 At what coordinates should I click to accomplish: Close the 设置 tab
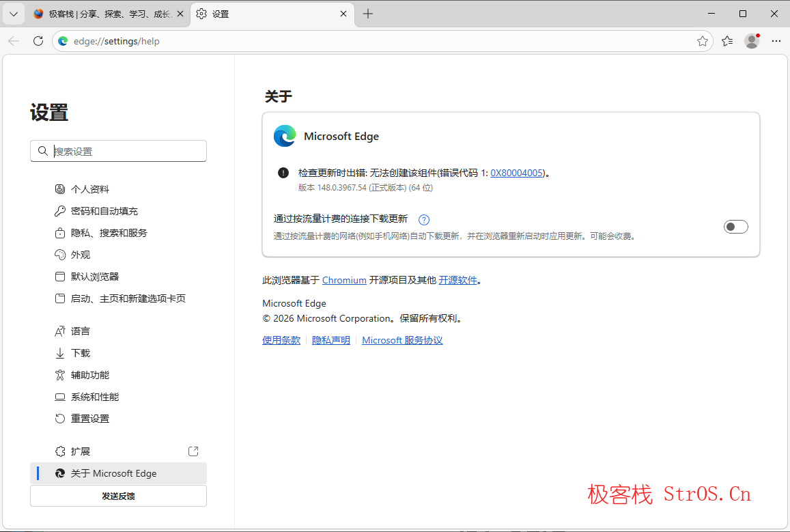tap(343, 14)
